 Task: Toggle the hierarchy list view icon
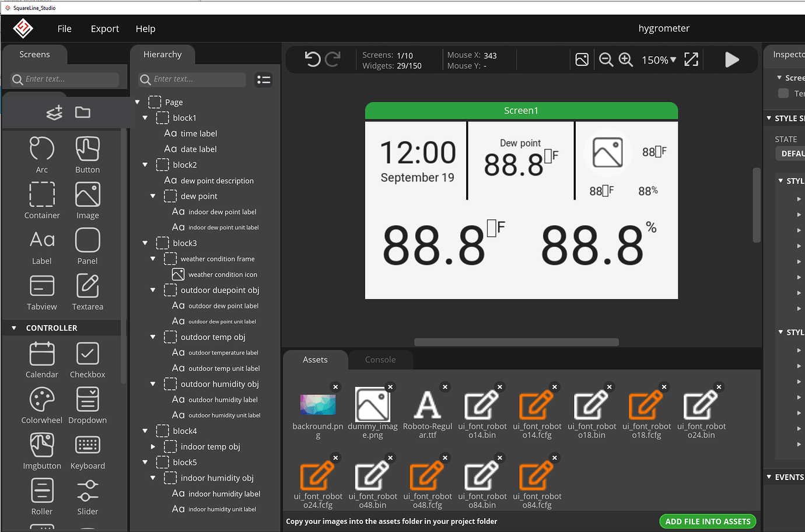tap(263, 80)
